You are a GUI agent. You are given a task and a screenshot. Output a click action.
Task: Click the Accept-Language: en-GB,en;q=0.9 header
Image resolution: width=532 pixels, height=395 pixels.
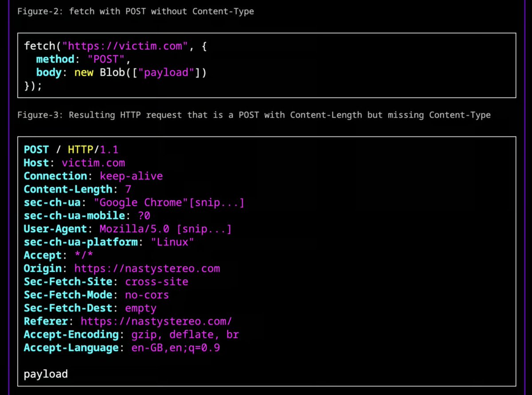pyautogui.click(x=122, y=348)
